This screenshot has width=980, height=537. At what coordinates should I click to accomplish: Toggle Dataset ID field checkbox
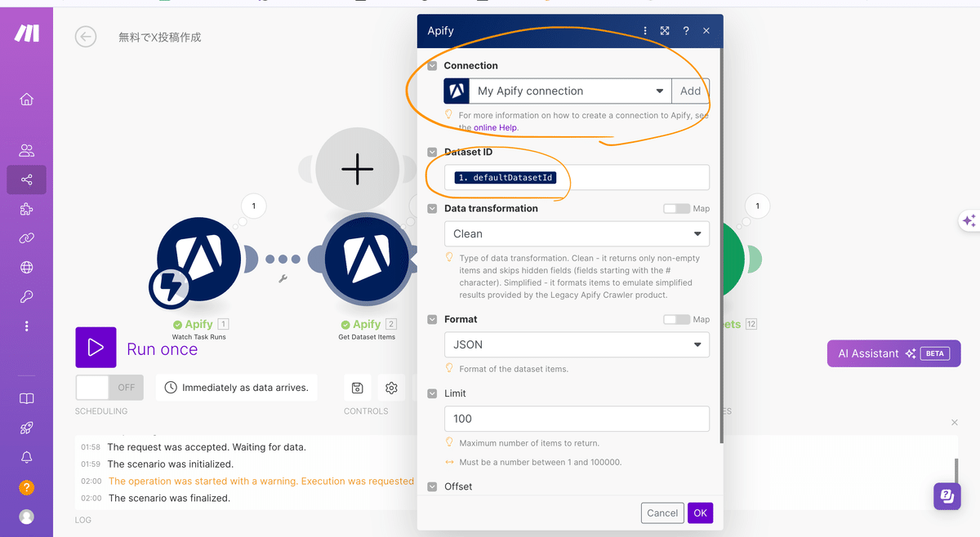[x=432, y=153]
